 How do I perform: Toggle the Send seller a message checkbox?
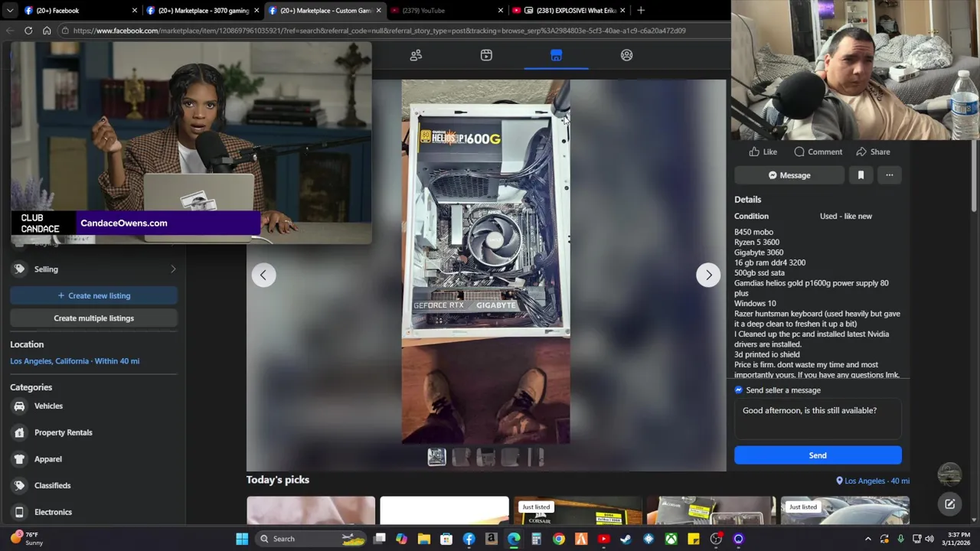click(x=739, y=390)
